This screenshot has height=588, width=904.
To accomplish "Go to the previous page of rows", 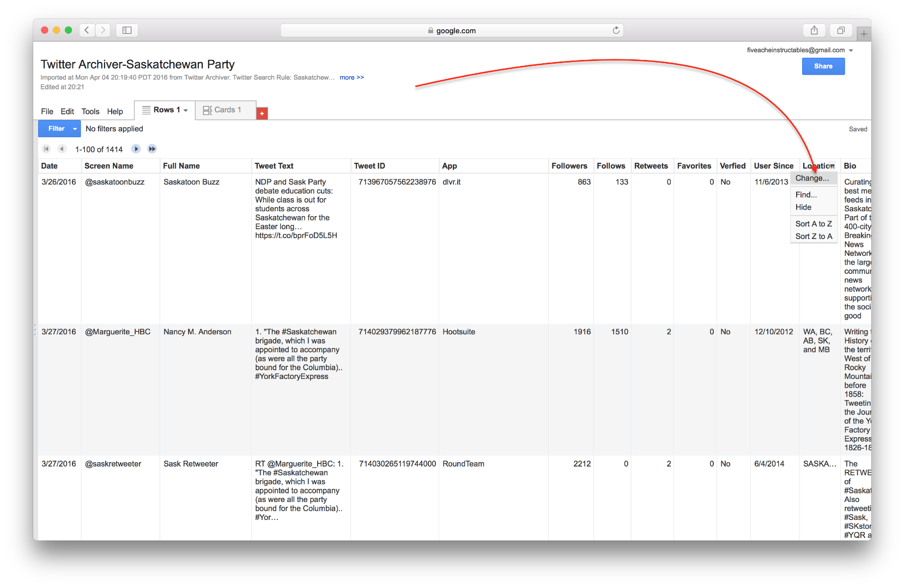I will [x=62, y=149].
